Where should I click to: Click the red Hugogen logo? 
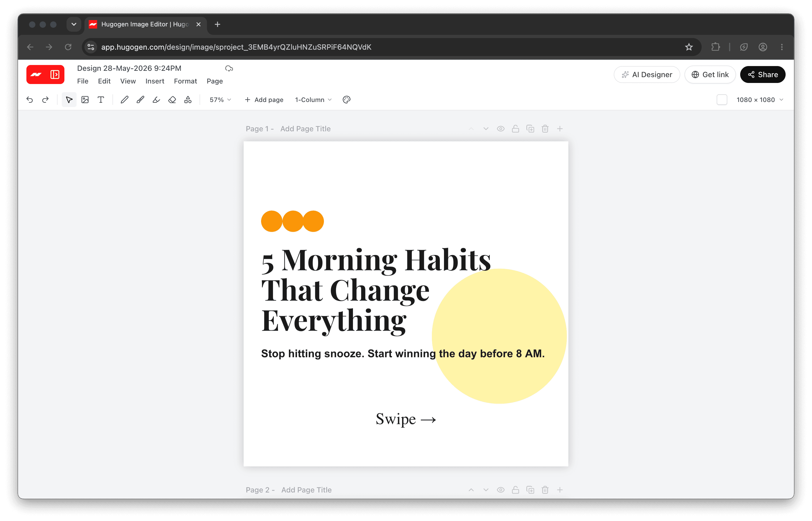pyautogui.click(x=36, y=75)
